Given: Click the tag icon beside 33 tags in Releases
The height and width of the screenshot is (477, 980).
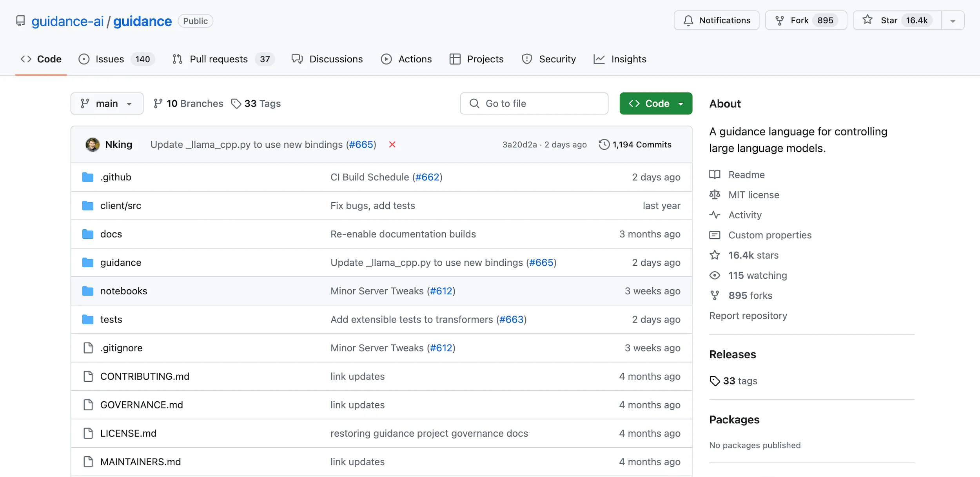Looking at the screenshot, I should click(x=715, y=381).
